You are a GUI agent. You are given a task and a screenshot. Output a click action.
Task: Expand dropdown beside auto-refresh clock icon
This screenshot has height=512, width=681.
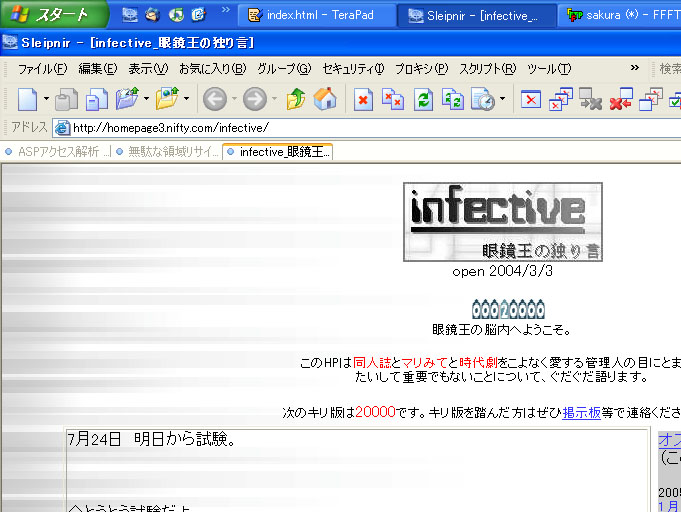tap(502, 99)
